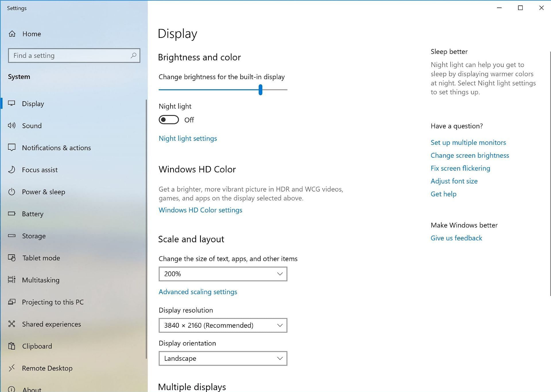Screen dimensions: 551x392
Task: Maximize the Settings window
Action: click(520, 8)
